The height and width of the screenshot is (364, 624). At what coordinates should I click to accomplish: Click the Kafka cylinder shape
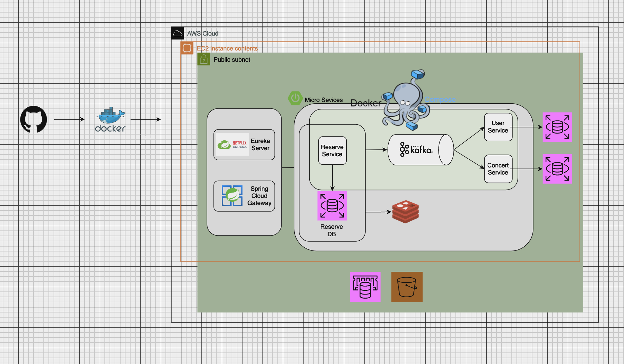click(421, 150)
